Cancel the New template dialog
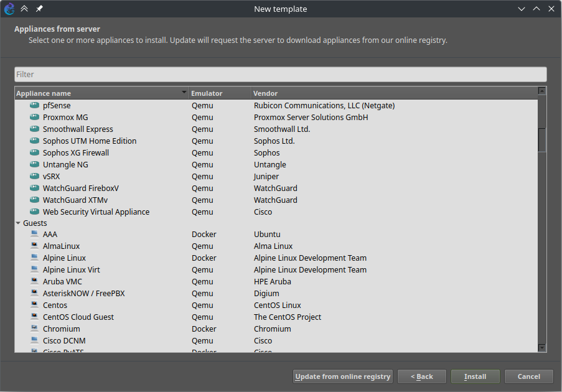562x392 pixels. [528, 376]
